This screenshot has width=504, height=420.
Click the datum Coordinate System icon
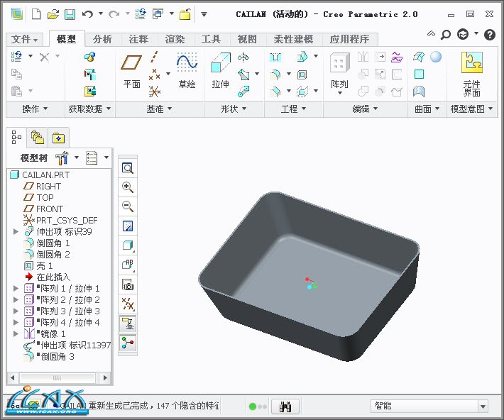click(x=155, y=92)
